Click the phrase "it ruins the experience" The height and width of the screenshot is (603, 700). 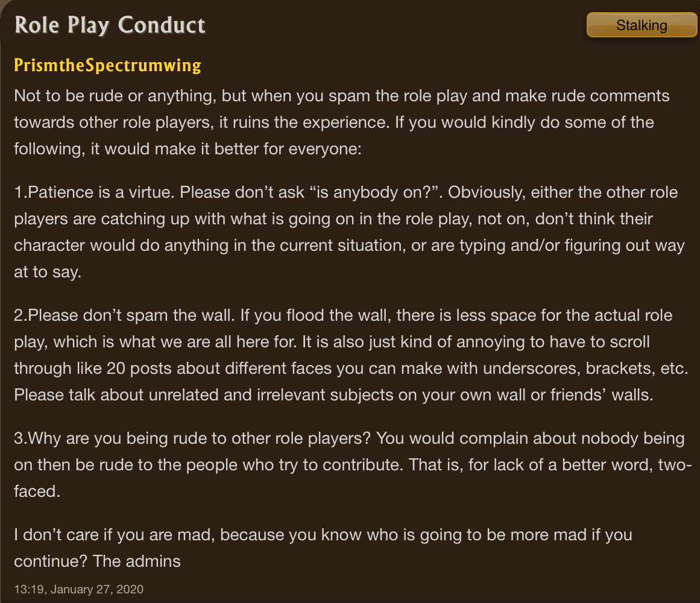[312, 122]
